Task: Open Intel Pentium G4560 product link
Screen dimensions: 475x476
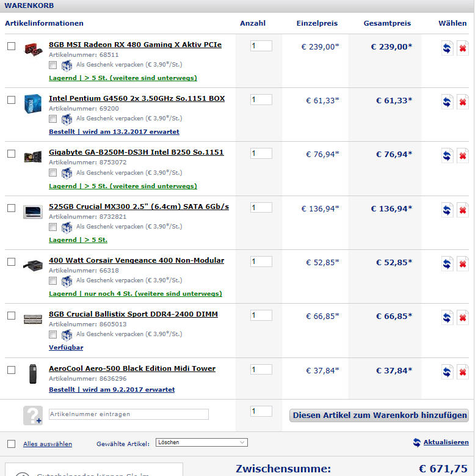Action: tap(137, 98)
